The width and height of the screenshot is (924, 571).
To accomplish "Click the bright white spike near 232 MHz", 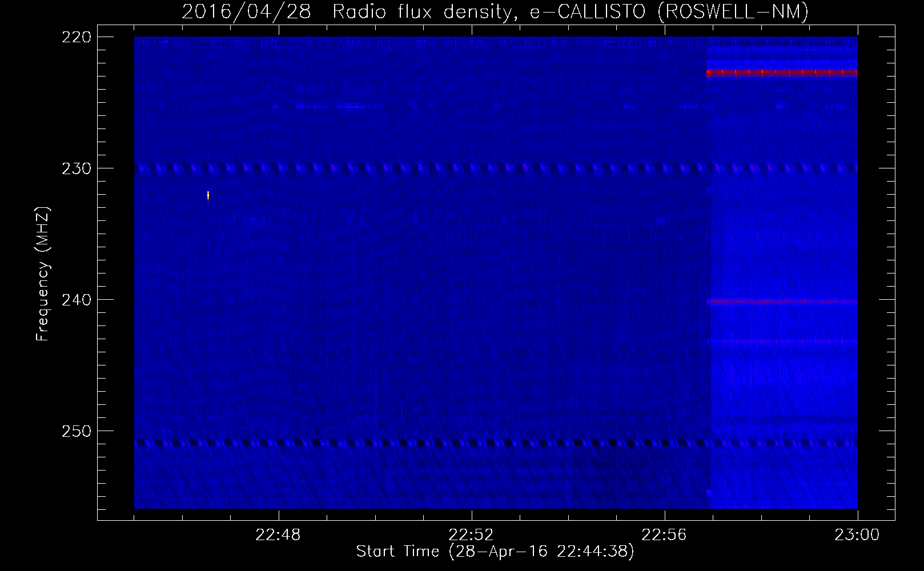I will coord(208,196).
